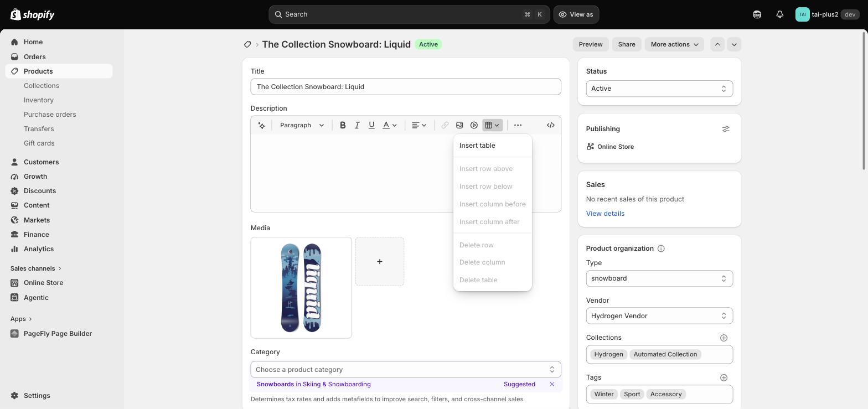This screenshot has width=868, height=409.
Task: Click the product Title field
Action: click(406, 87)
